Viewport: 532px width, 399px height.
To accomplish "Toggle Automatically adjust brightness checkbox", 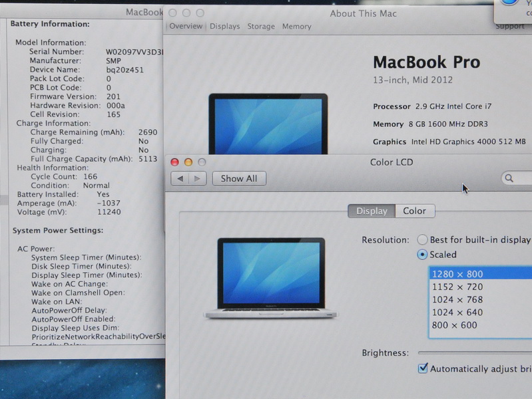I will coord(423,368).
